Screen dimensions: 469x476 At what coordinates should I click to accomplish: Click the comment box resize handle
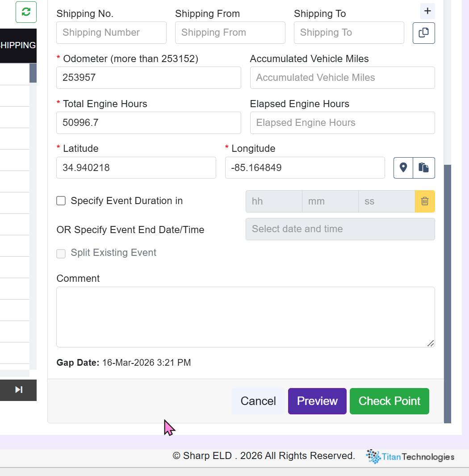click(x=431, y=343)
